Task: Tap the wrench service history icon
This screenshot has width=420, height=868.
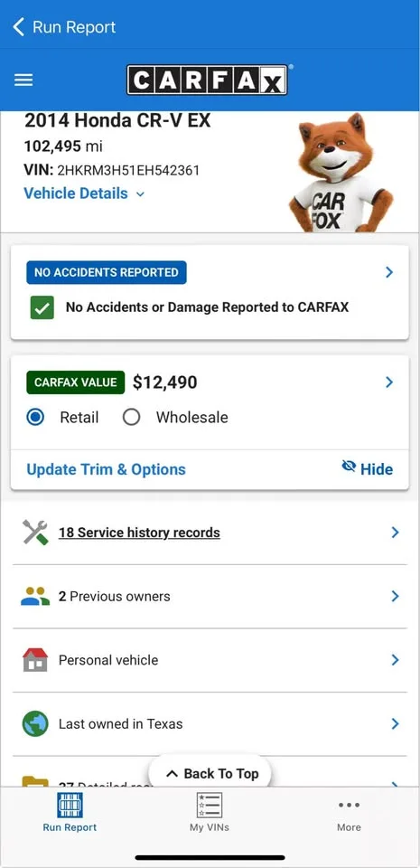Action: tap(35, 533)
